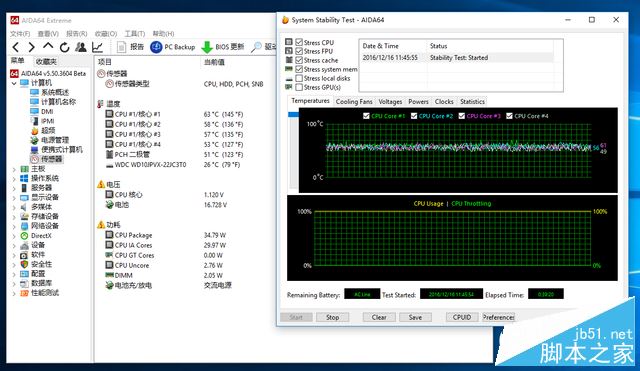Switch to the Temperatures tab
The height and width of the screenshot is (371, 640).
(x=310, y=101)
